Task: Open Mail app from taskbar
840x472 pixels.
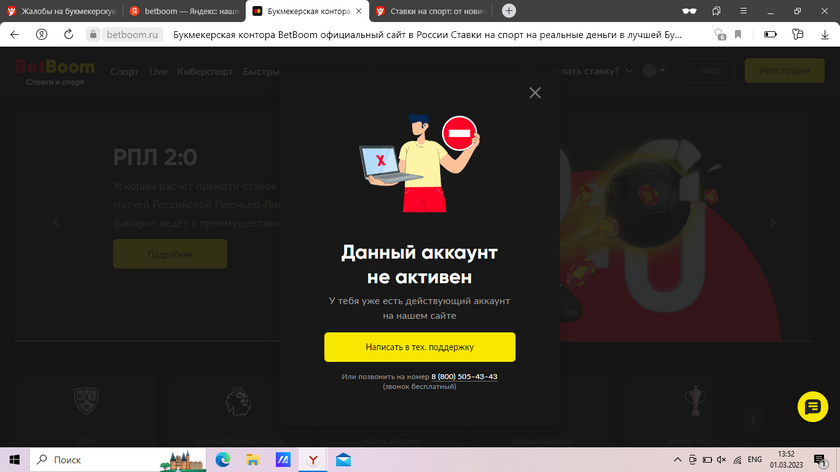Action: pos(343,460)
